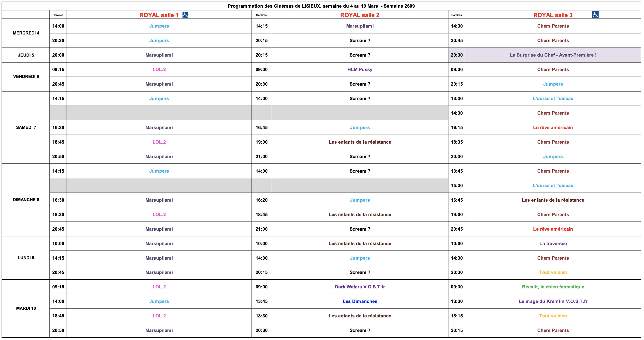Screen dimensions: 644x340
Task: Click La Surprise du Chef Avant-Première cell
Action: [553, 55]
